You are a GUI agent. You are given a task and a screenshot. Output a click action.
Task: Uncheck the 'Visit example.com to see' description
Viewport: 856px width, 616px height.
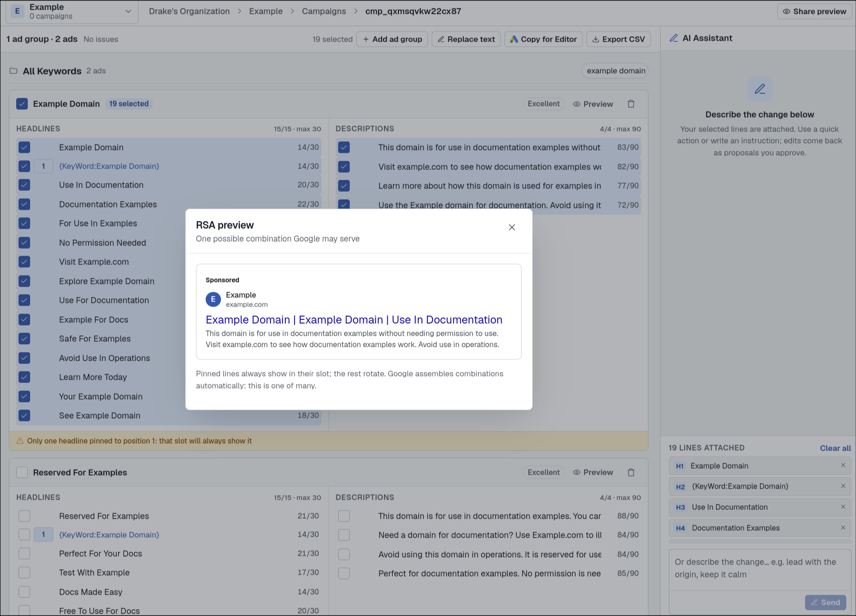point(344,167)
